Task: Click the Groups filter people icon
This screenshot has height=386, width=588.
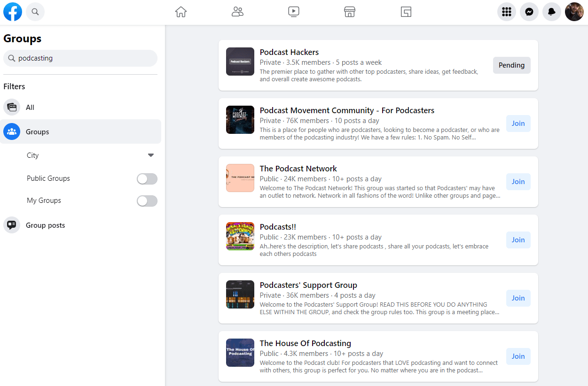Action: 12,131
